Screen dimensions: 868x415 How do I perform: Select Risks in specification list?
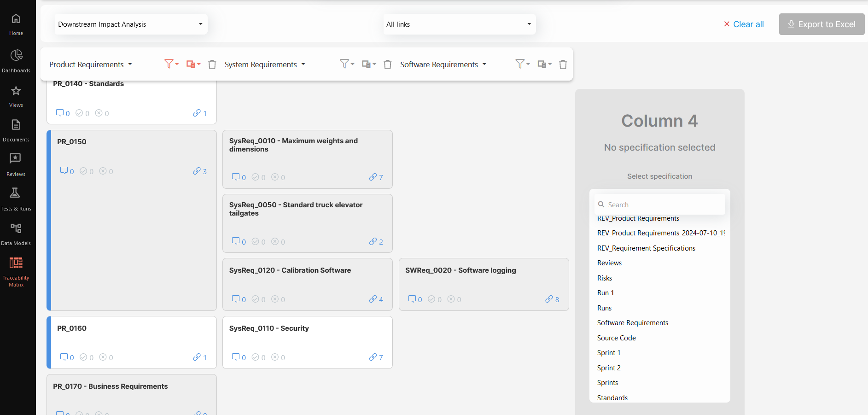point(605,278)
